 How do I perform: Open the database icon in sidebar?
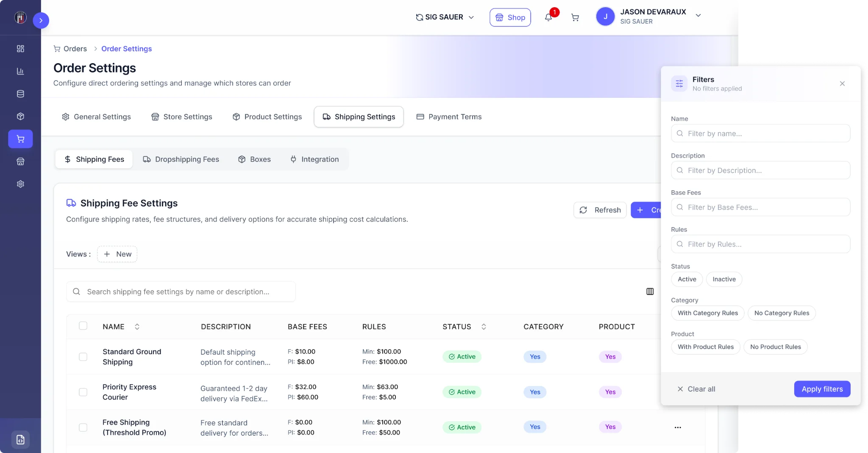20,94
